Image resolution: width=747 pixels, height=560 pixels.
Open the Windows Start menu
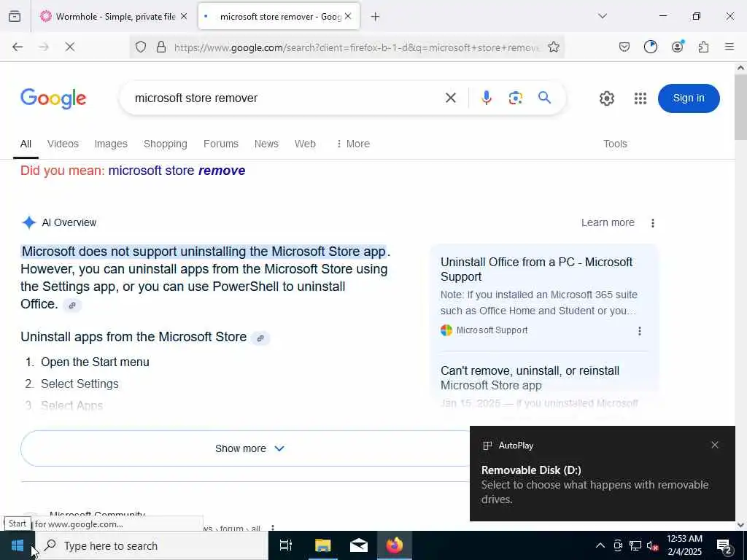[18, 545]
